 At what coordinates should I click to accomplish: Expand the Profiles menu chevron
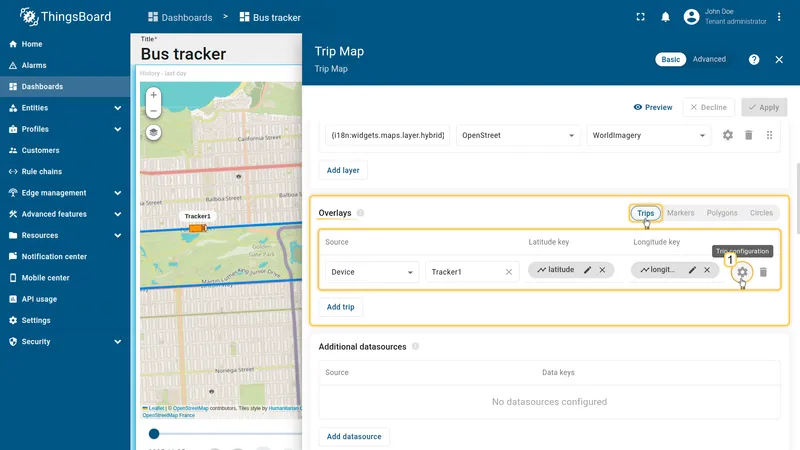[118, 129]
